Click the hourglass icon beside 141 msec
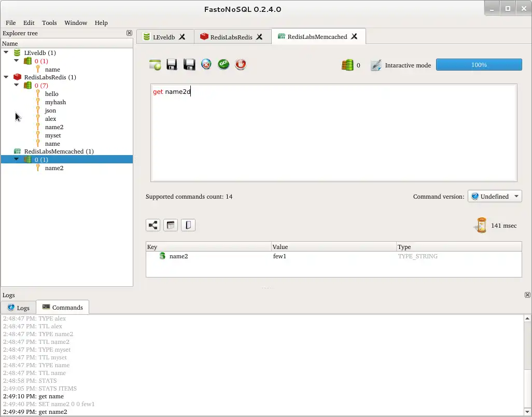This screenshot has width=532, height=417. pyautogui.click(x=481, y=225)
